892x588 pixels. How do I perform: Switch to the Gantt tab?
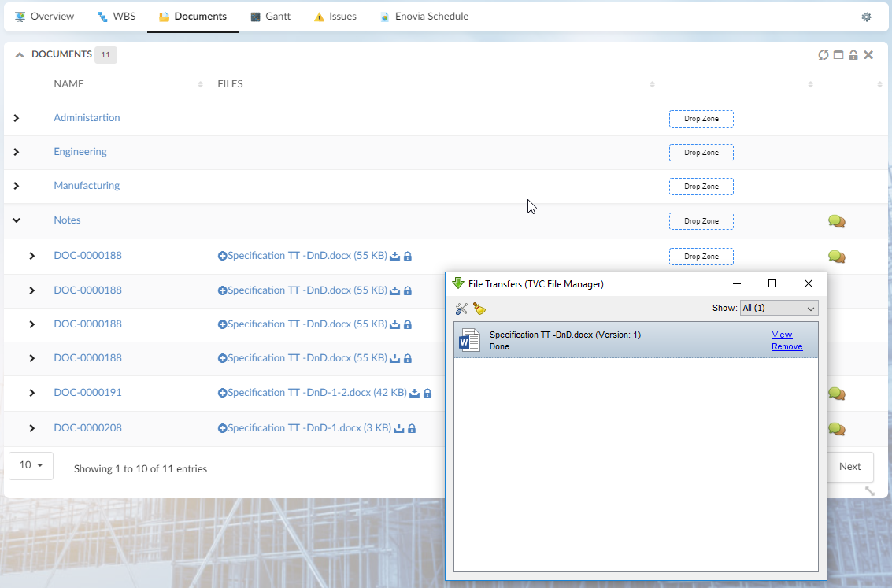pos(271,17)
